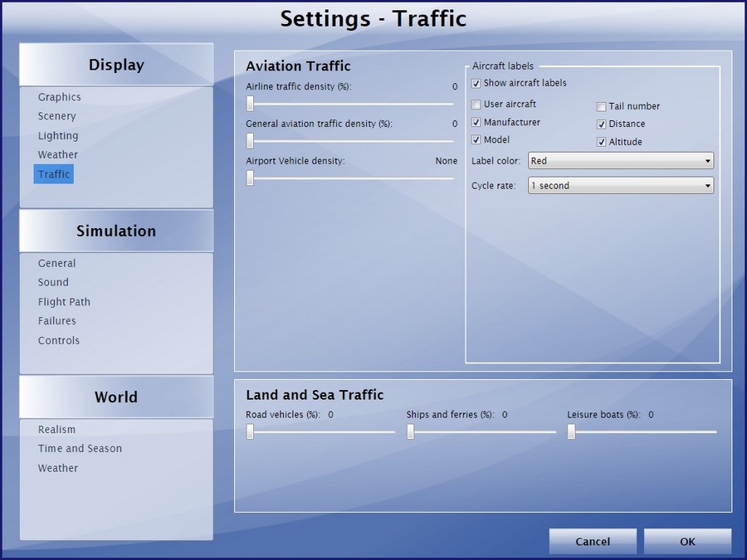
Task: Enable the Tail number checkbox
Action: pyautogui.click(x=601, y=107)
